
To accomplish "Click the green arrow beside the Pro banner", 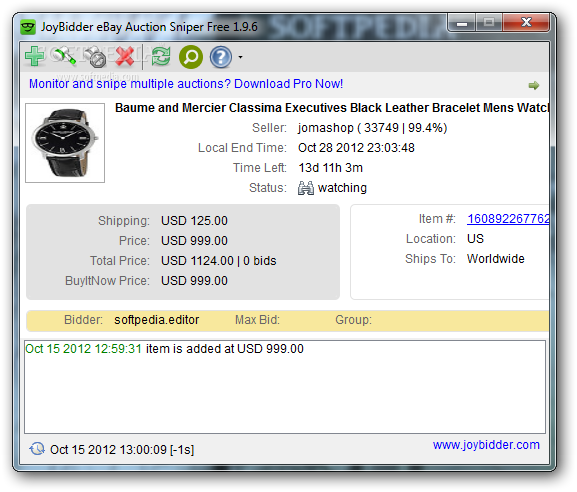I will click(x=534, y=85).
